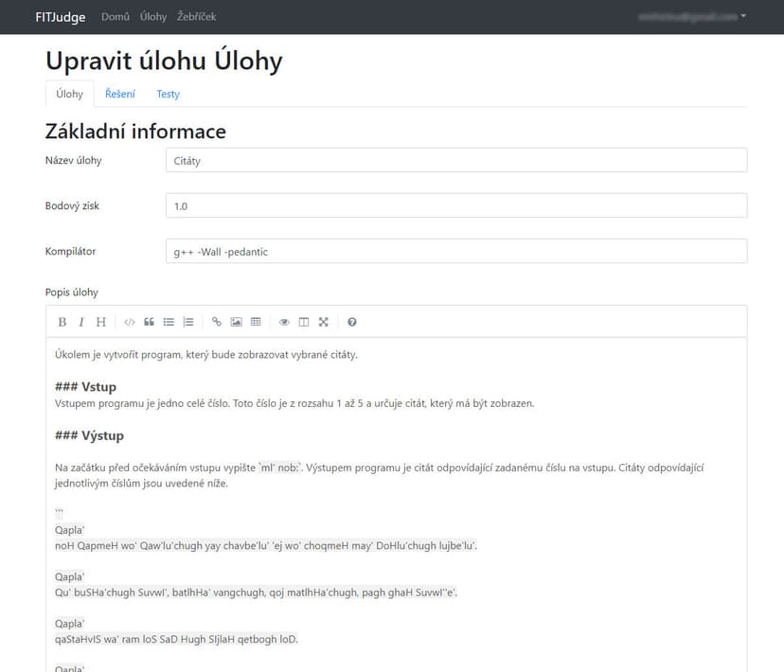The image size is (784, 672).
Task: Focus the Bodový zisk field with 1.0
Action: [x=456, y=205]
